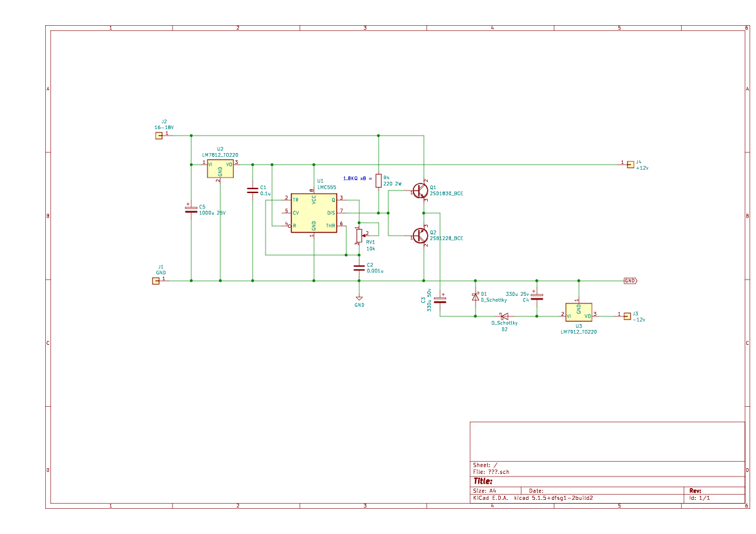Select the LM7912 regulator U3 symbol
Screen dimensions: 756x534
[579, 314]
